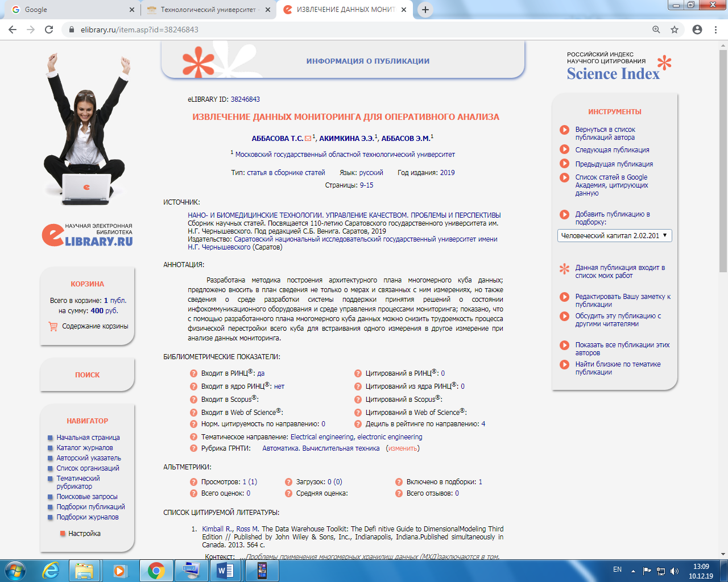
Task: Click the browser forward arrow
Action: click(31, 30)
